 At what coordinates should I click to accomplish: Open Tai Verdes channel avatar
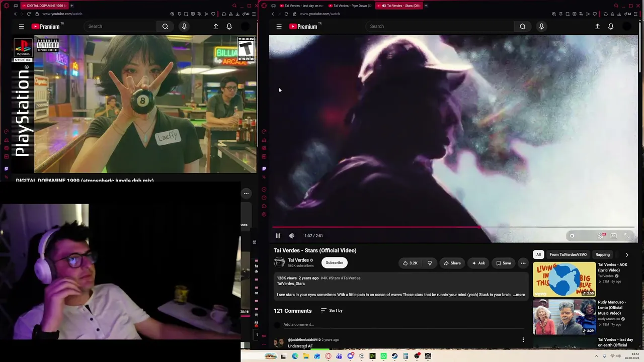pos(279,262)
